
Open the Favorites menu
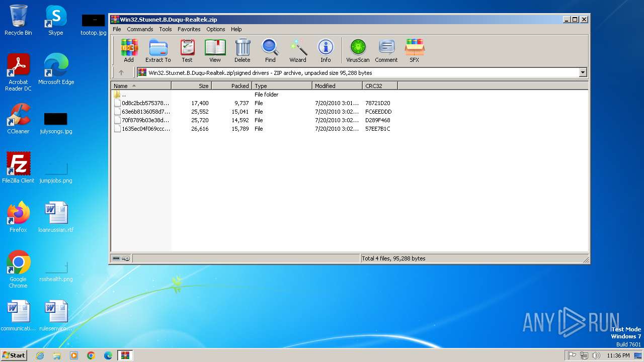point(189,29)
